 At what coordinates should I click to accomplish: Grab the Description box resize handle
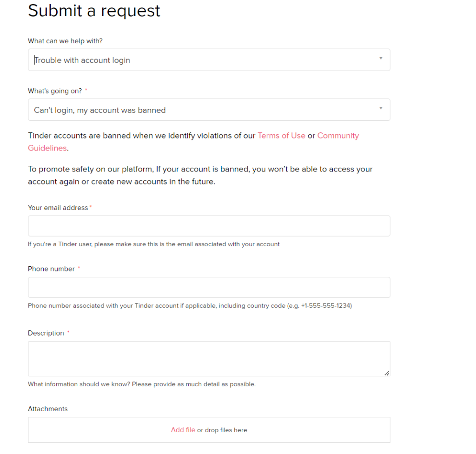click(x=387, y=373)
